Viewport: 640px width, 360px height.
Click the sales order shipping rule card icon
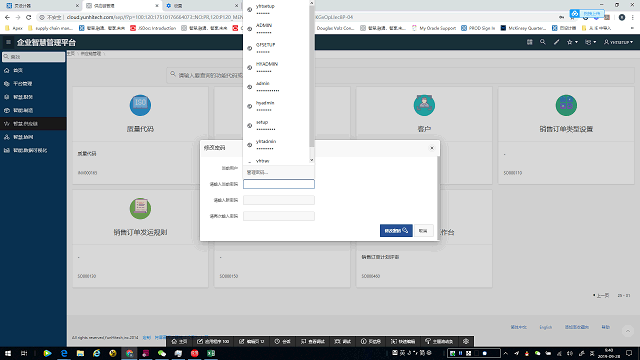tap(140, 209)
